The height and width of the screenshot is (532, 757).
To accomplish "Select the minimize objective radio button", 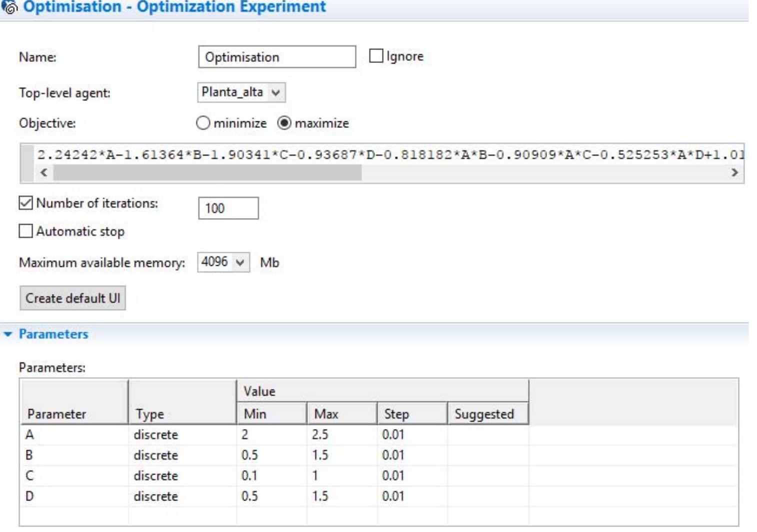I will [203, 123].
